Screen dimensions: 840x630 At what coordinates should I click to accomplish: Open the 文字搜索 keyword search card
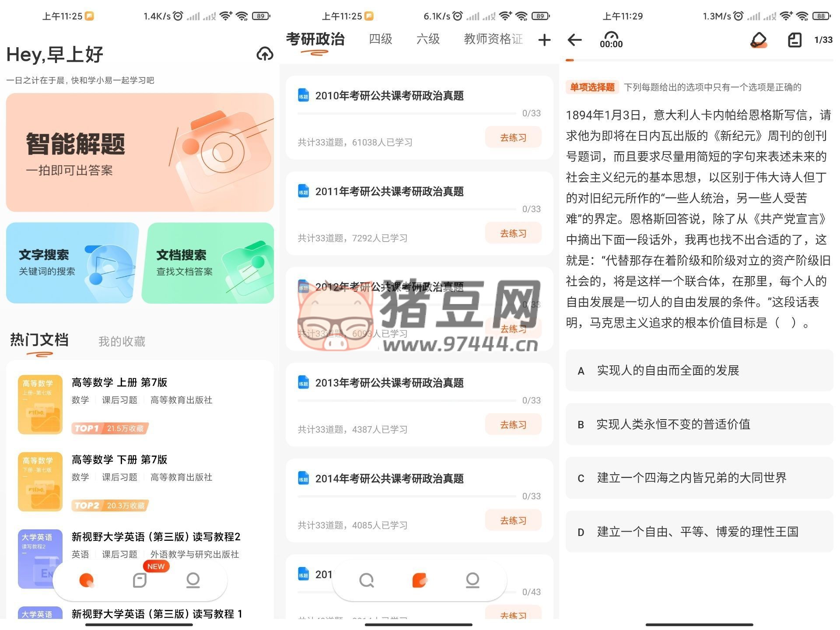[72, 263]
